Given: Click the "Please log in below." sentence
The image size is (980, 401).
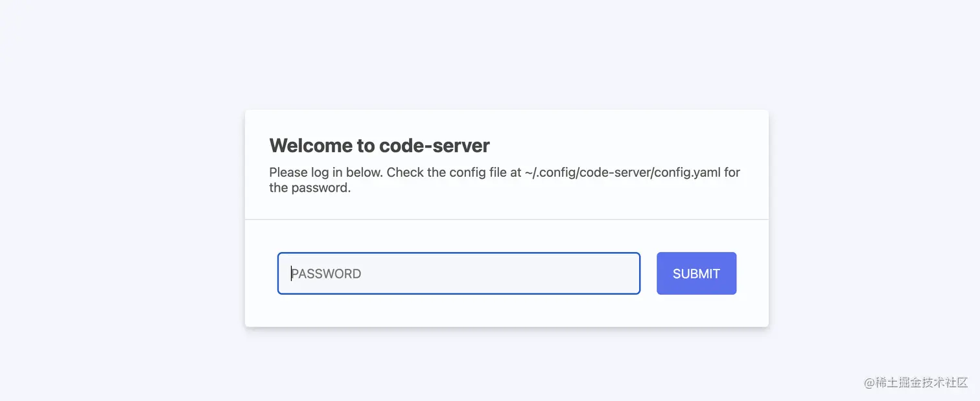Looking at the screenshot, I should 325,173.
